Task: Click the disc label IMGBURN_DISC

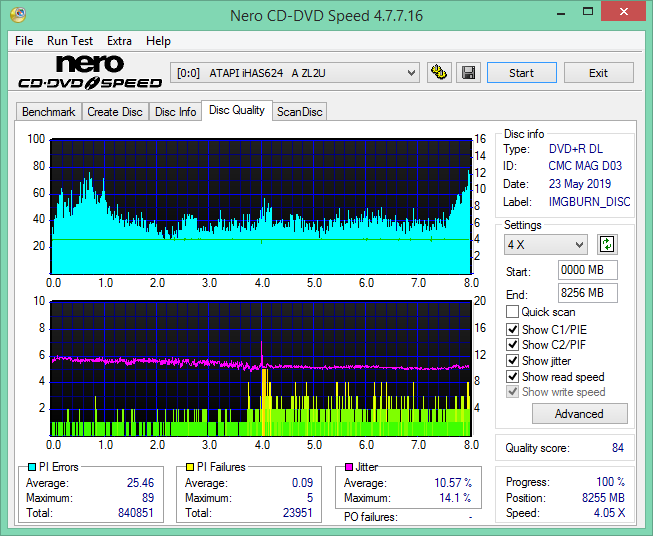Action: (589, 202)
